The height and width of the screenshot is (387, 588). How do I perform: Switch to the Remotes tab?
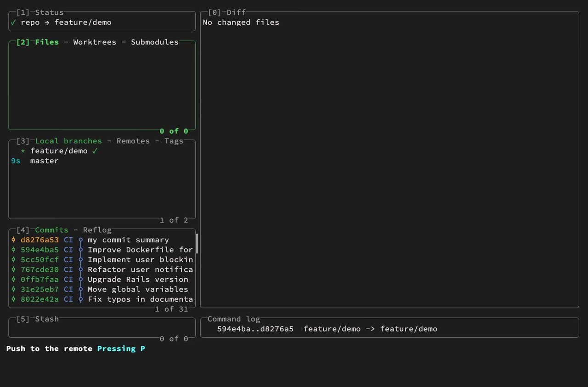click(x=133, y=141)
